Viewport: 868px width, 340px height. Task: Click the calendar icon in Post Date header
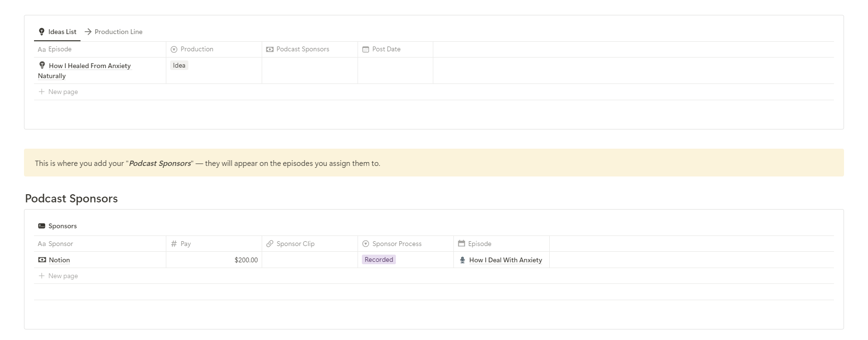click(x=366, y=49)
